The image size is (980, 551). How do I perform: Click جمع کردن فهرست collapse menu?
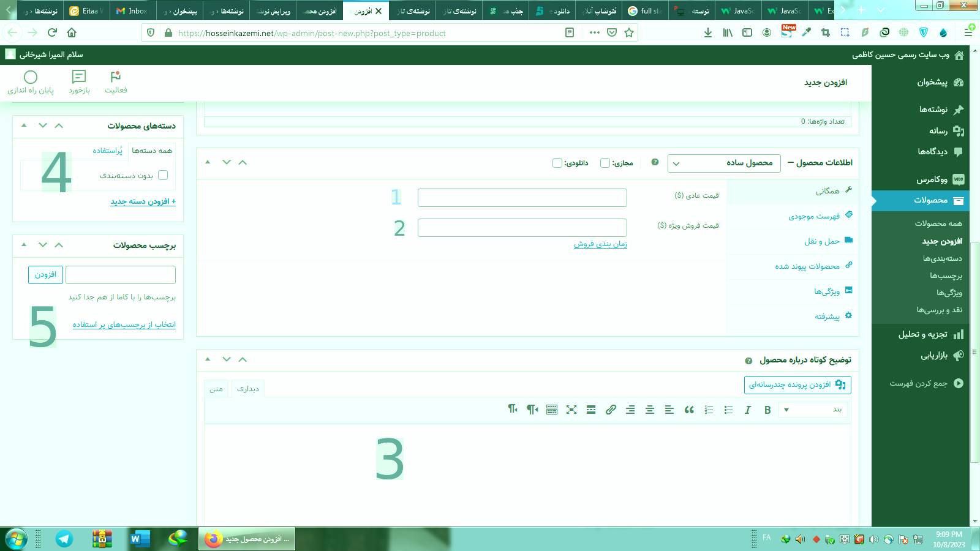point(921,383)
